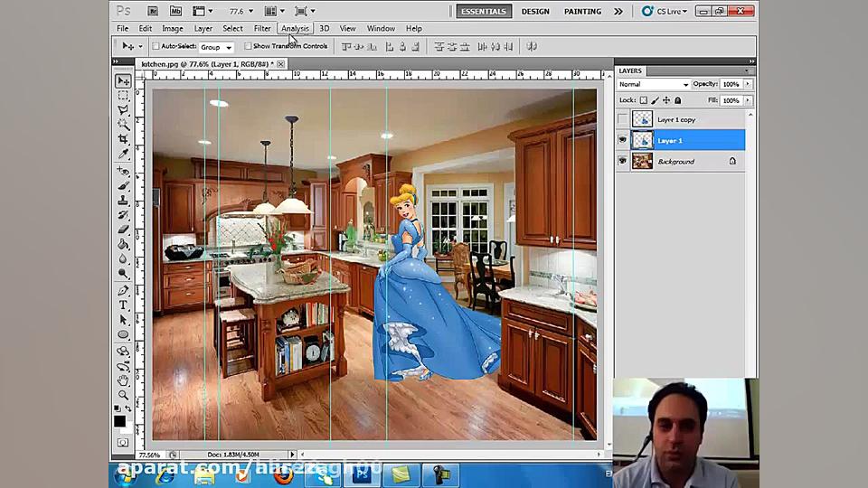Open the Analysis menu
The image size is (868, 488).
[x=295, y=28]
